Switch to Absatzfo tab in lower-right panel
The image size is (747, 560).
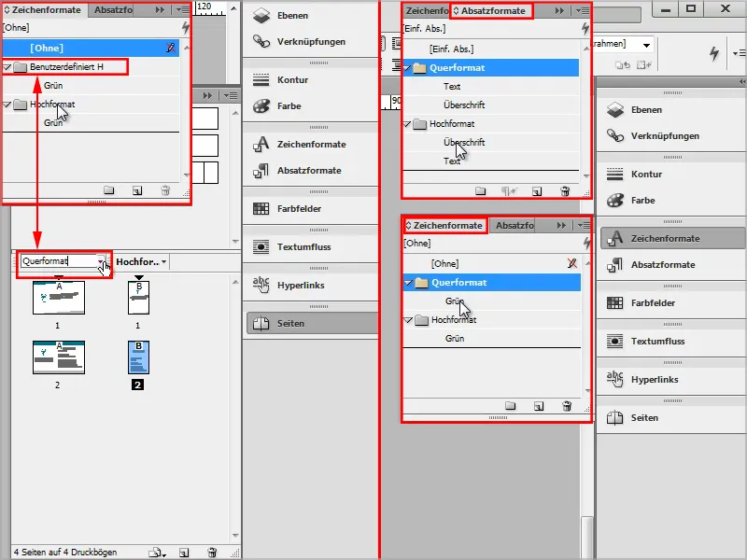coord(514,225)
